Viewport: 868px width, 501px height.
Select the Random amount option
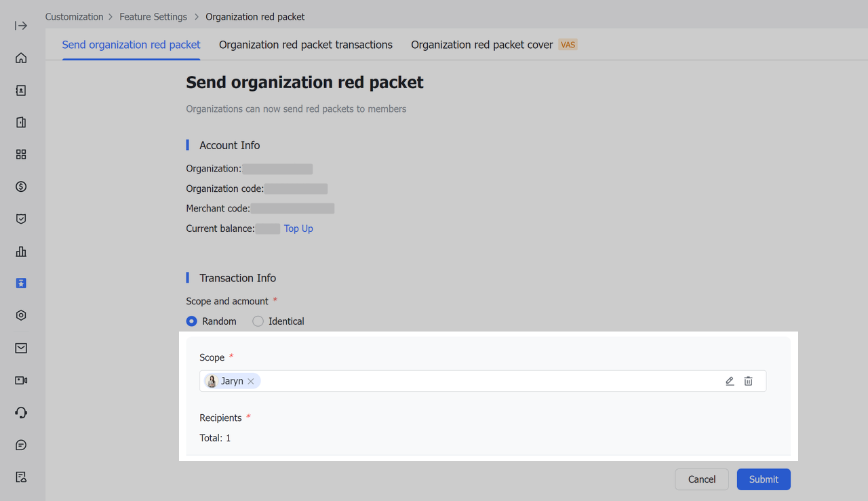191,321
